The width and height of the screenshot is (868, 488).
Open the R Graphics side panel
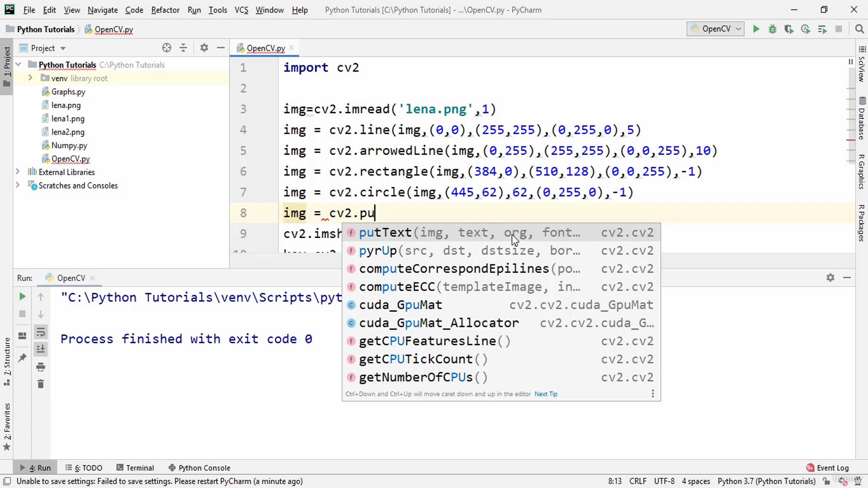tap(862, 172)
